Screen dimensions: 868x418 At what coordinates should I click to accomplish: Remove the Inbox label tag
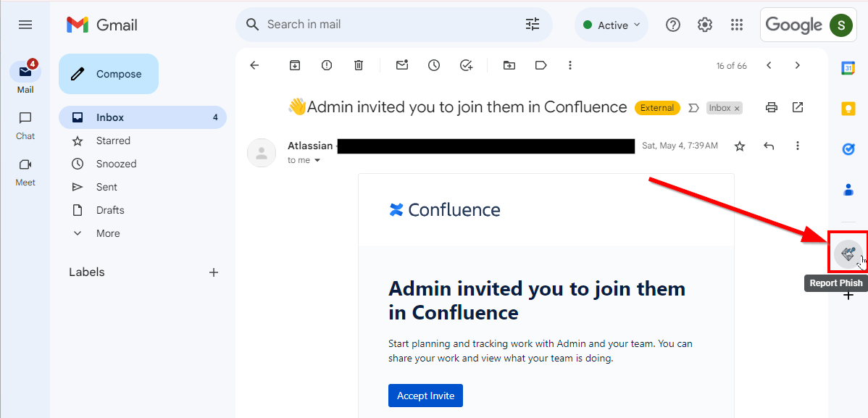pyautogui.click(x=738, y=109)
